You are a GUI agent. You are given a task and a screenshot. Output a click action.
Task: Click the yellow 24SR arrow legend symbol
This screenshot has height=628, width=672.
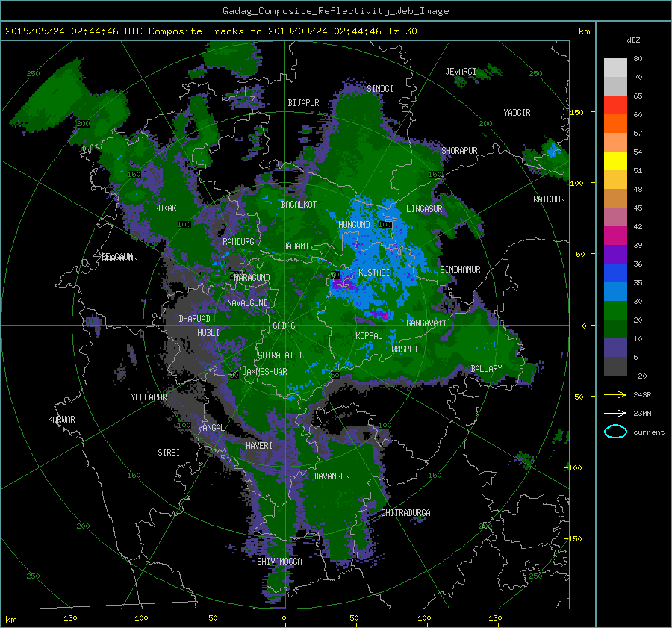pos(615,394)
